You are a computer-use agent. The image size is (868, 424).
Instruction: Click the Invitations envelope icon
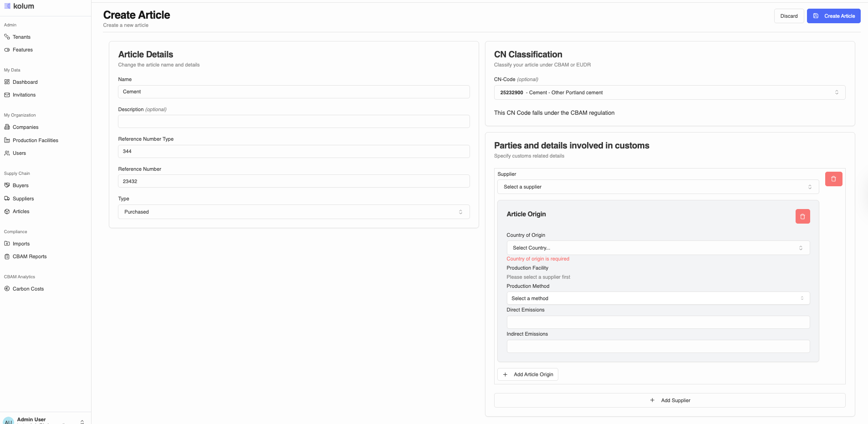[x=7, y=95]
